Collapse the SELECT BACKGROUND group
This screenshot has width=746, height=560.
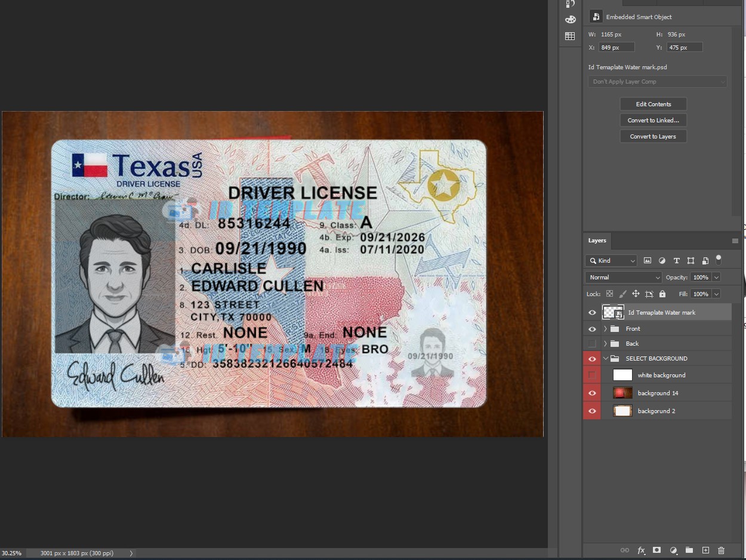tap(605, 359)
